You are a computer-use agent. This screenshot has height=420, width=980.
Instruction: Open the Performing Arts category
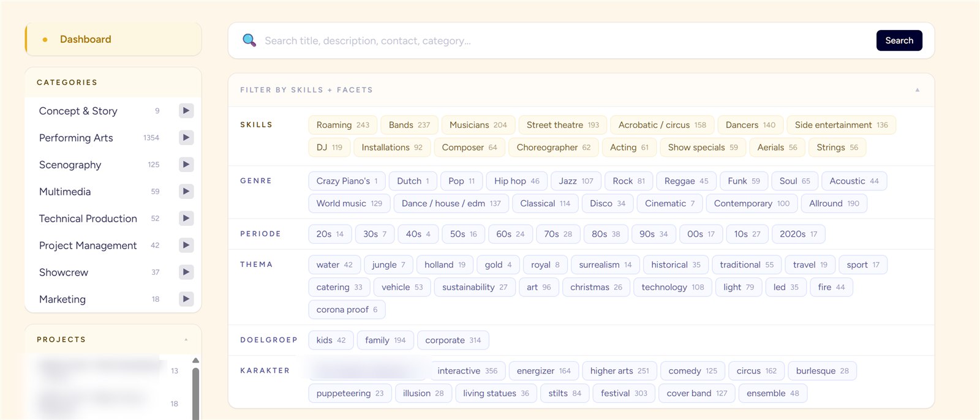[x=76, y=138]
